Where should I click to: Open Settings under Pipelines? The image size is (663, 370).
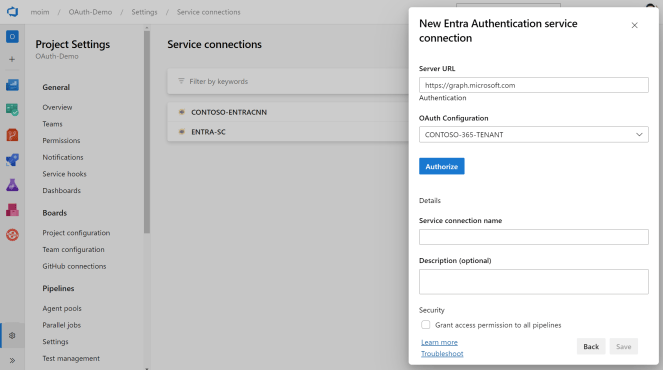[x=55, y=342]
